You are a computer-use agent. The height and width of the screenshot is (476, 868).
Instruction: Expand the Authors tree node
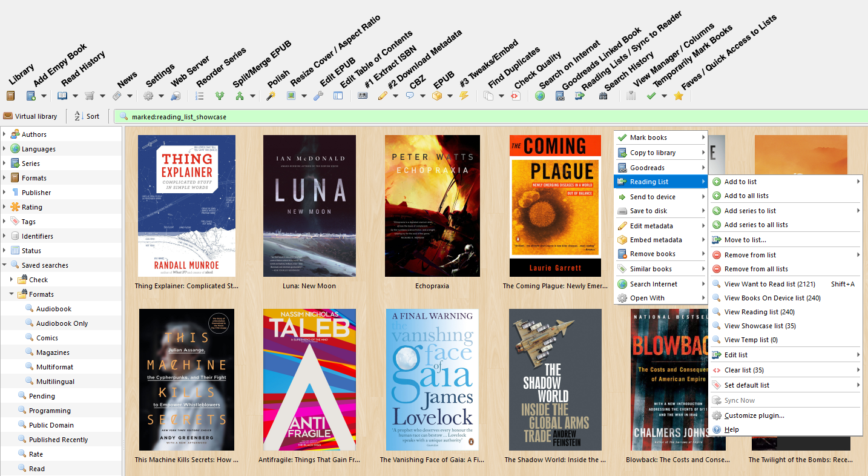(x=5, y=134)
